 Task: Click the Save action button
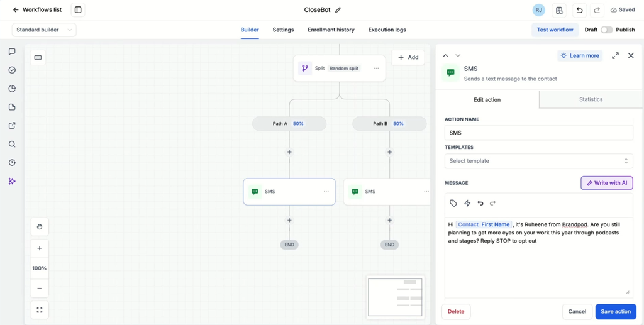(616, 311)
